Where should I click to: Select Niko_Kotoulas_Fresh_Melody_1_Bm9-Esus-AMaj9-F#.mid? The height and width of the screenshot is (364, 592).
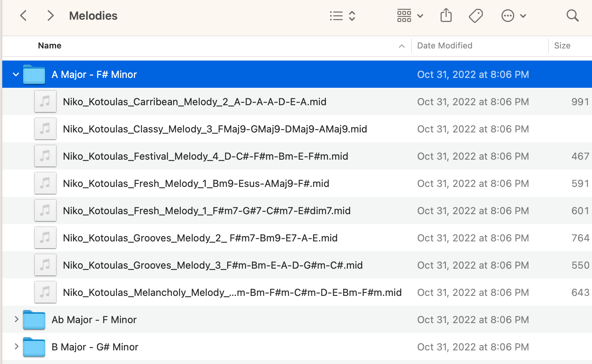196,184
